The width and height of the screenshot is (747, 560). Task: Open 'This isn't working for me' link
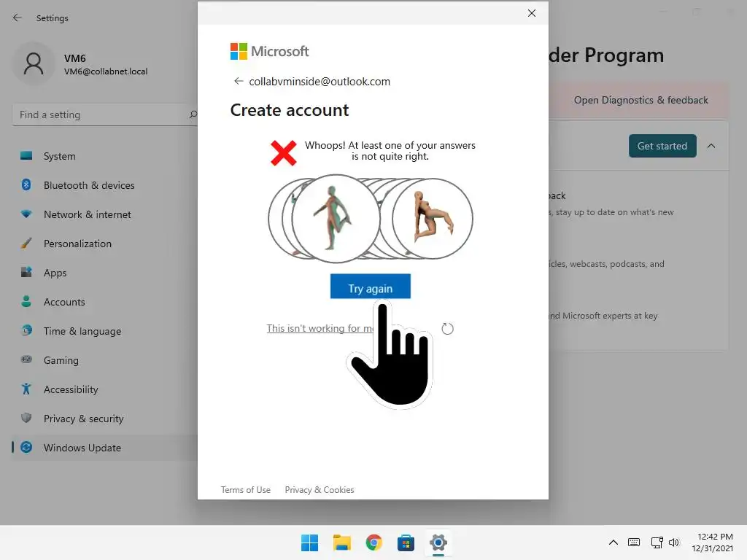320,328
